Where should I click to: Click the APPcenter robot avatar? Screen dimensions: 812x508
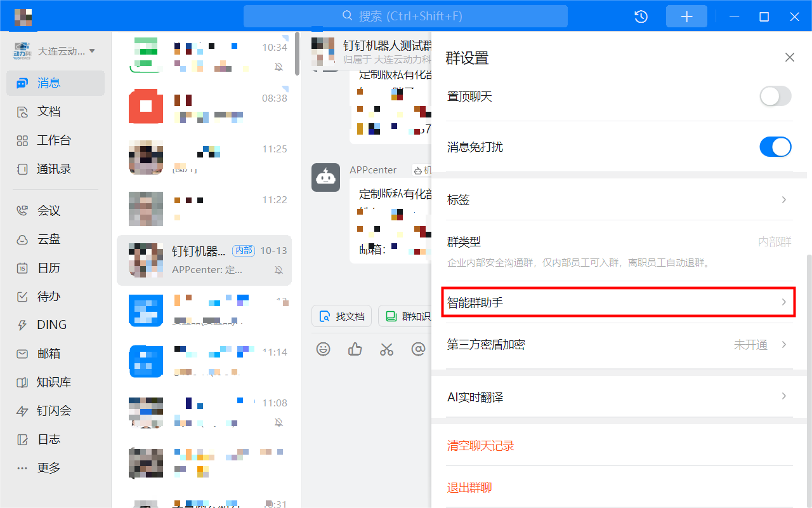point(326,177)
